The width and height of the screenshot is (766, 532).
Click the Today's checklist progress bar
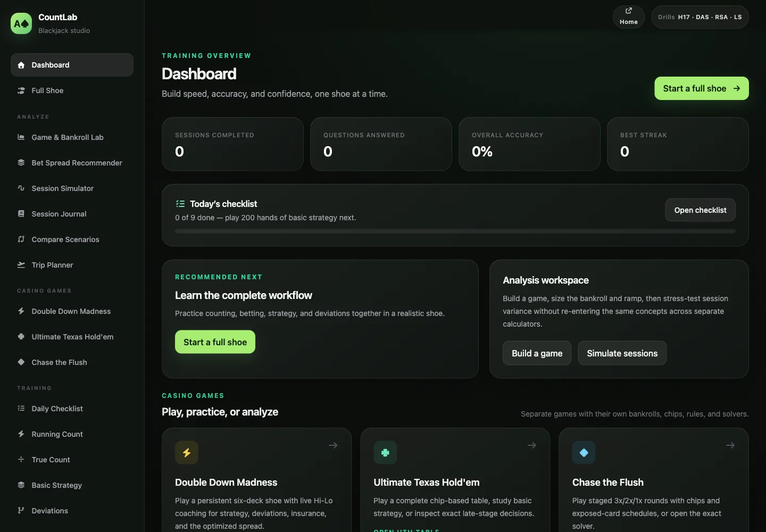pyautogui.click(x=455, y=231)
